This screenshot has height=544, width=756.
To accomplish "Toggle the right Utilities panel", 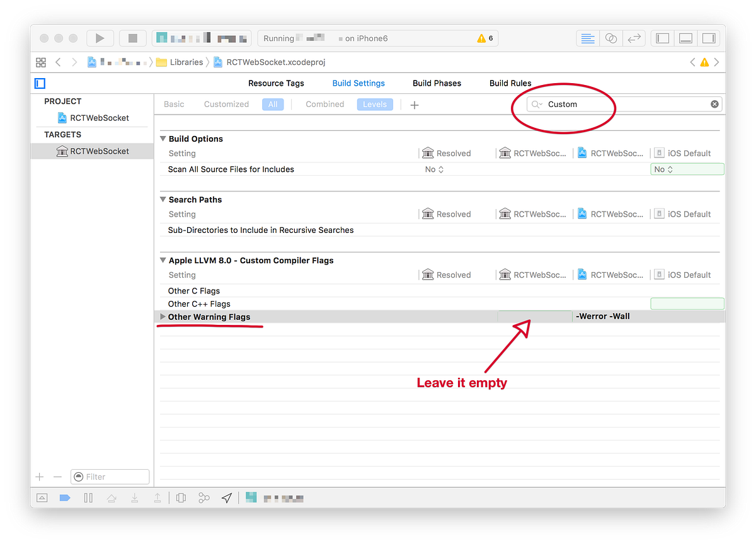I will tap(709, 38).
